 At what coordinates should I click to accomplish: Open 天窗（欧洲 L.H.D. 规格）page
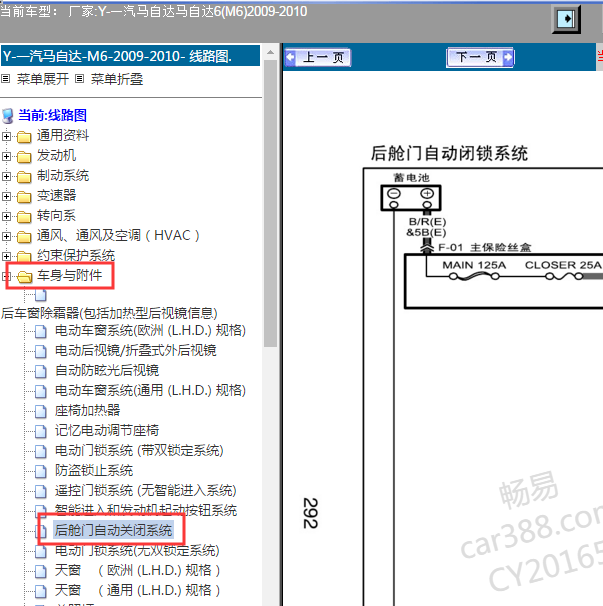(138, 571)
